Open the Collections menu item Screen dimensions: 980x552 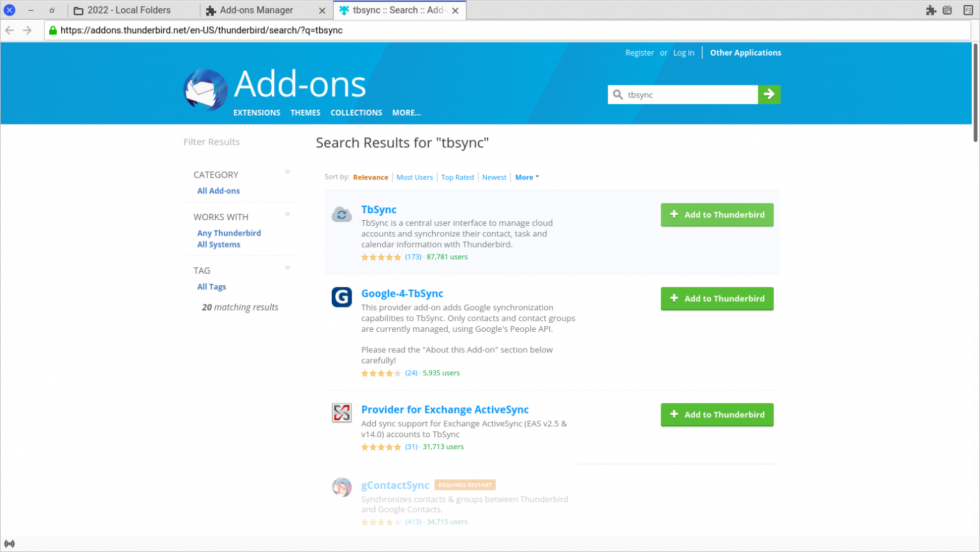(356, 112)
